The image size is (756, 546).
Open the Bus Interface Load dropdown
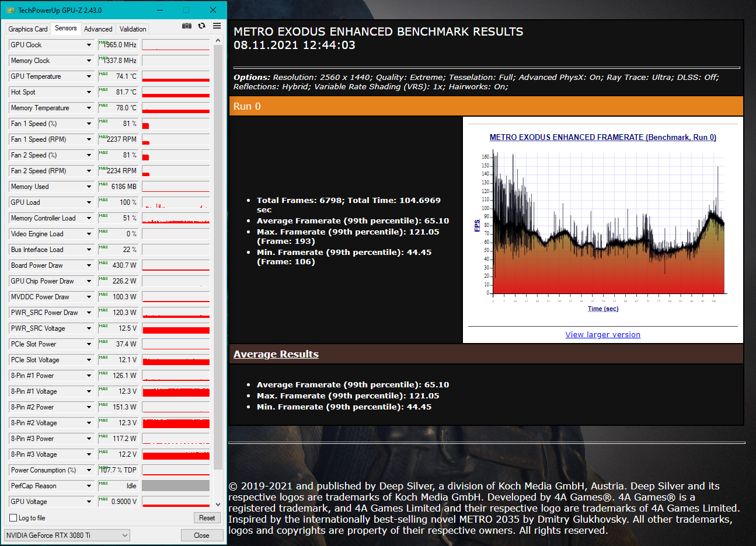coord(89,250)
